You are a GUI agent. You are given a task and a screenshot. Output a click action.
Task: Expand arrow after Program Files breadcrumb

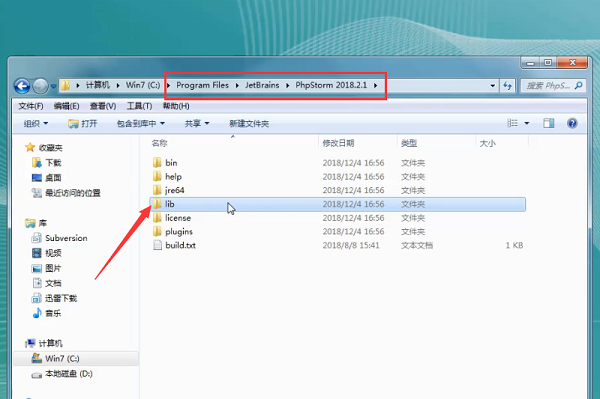(237, 85)
